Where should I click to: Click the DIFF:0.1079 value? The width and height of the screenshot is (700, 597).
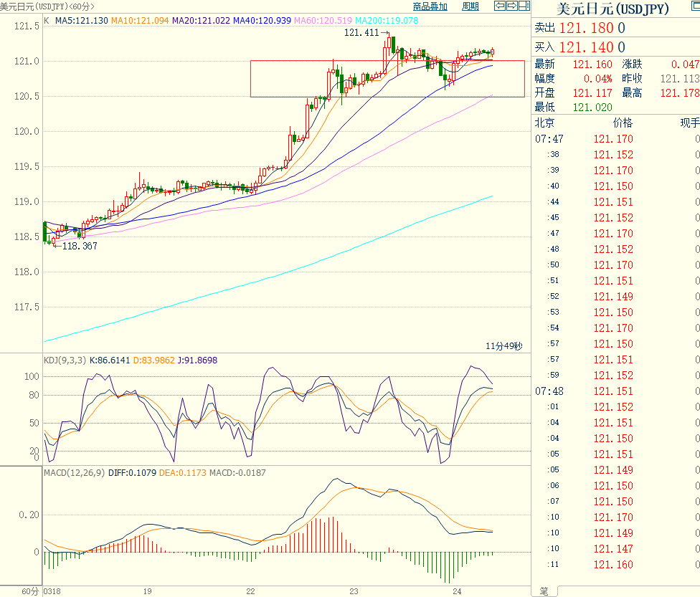click(132, 472)
